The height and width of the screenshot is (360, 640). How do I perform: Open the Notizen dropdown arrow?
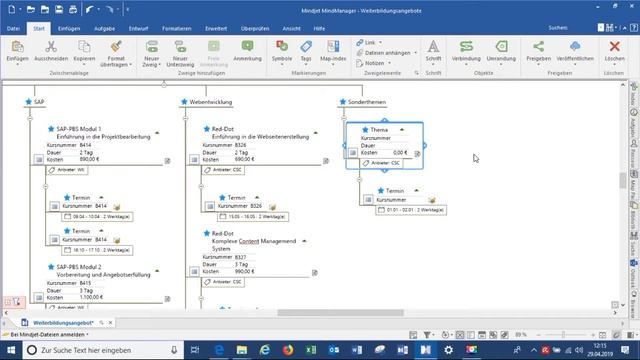pyautogui.click(x=389, y=63)
